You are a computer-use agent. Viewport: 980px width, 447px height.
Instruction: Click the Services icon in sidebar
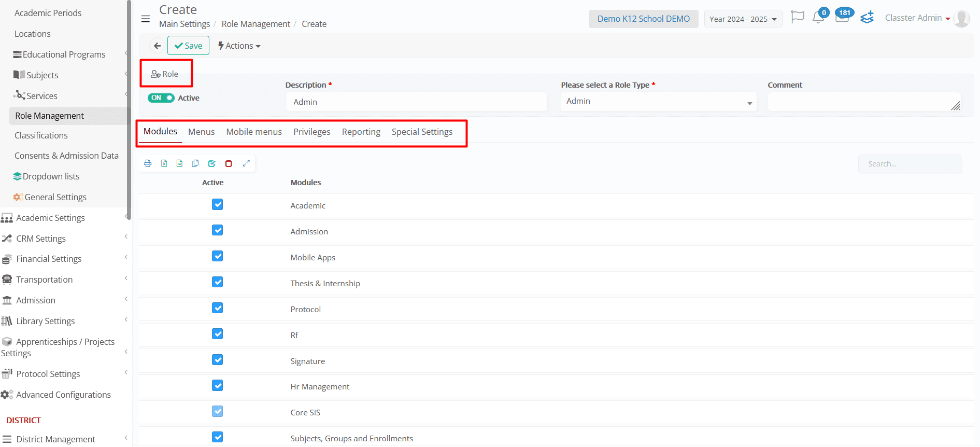click(x=20, y=95)
